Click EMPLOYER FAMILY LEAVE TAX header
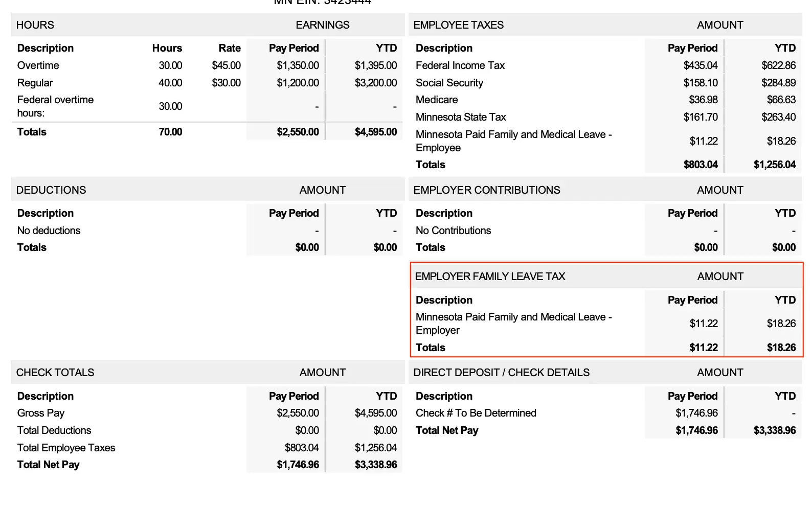 coord(490,277)
